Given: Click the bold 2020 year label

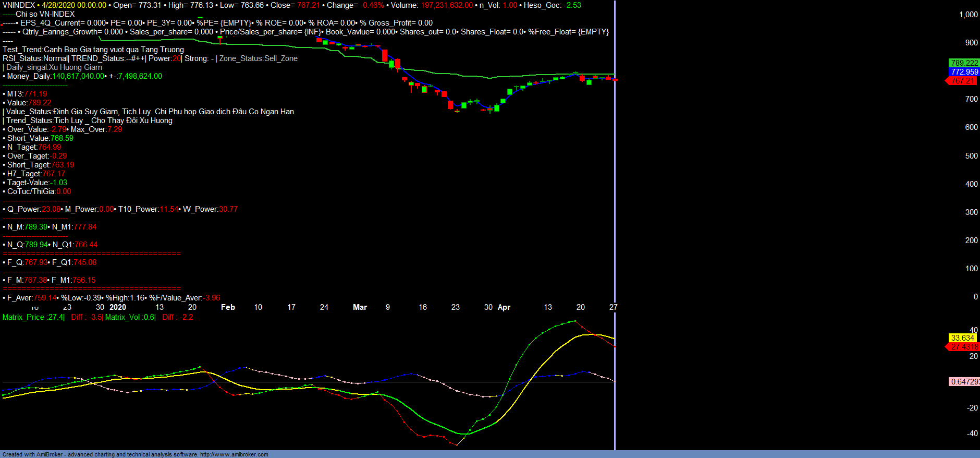Looking at the screenshot, I should tap(118, 307).
